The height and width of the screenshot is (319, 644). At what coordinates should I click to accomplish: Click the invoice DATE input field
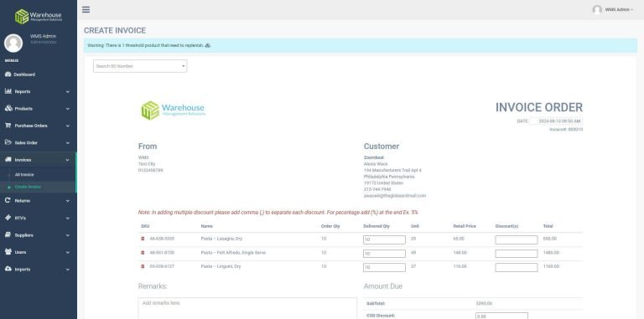[556, 121]
